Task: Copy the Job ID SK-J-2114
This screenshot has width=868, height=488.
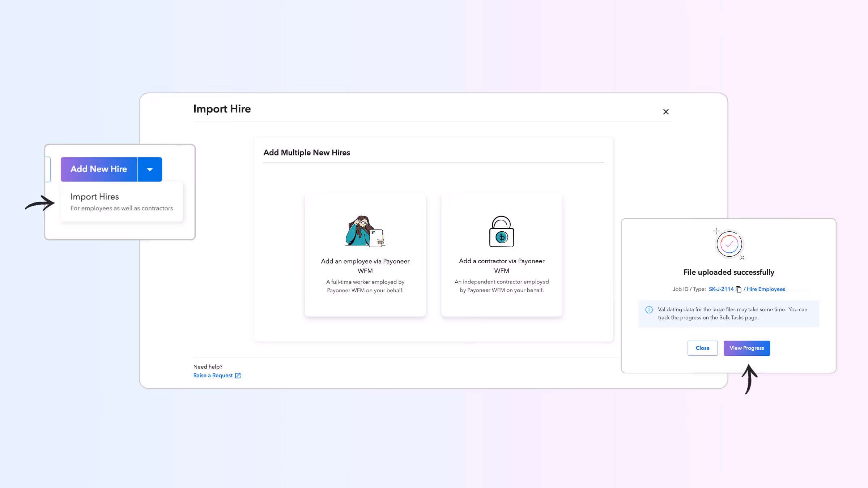Action: 738,289
